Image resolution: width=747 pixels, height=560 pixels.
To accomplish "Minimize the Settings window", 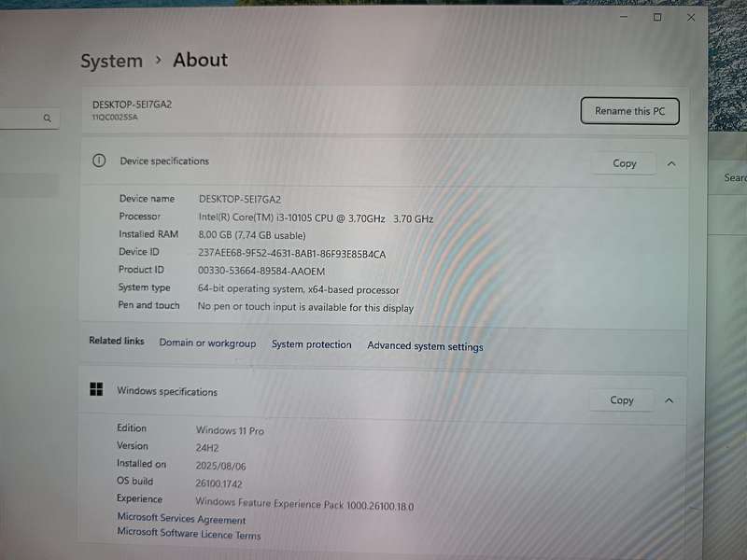I will (x=624, y=17).
